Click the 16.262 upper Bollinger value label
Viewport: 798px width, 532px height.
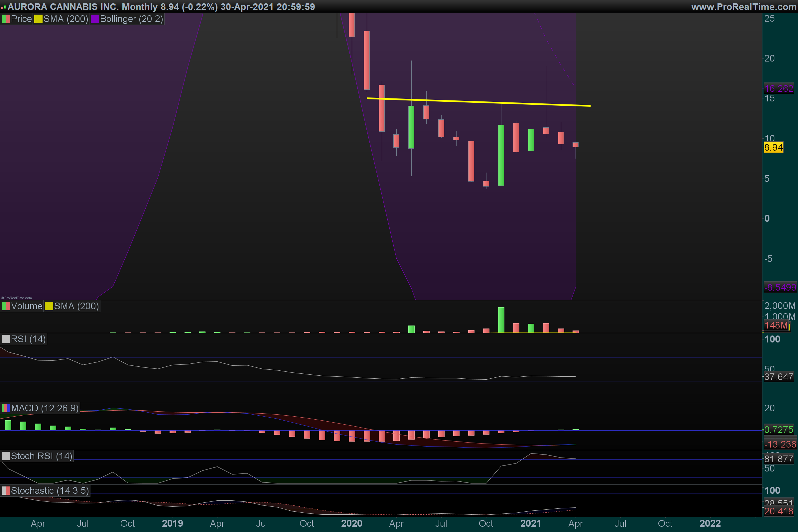pyautogui.click(x=778, y=89)
